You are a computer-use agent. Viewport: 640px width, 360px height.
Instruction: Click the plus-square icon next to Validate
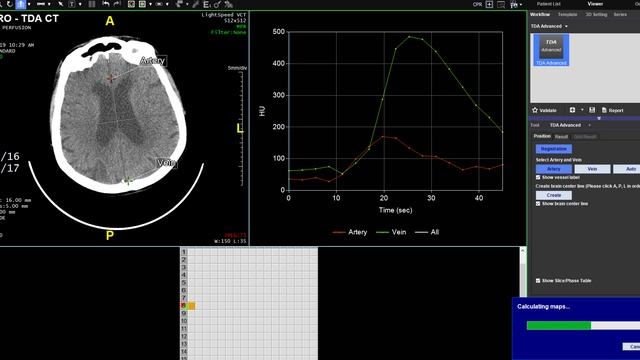coord(572,110)
